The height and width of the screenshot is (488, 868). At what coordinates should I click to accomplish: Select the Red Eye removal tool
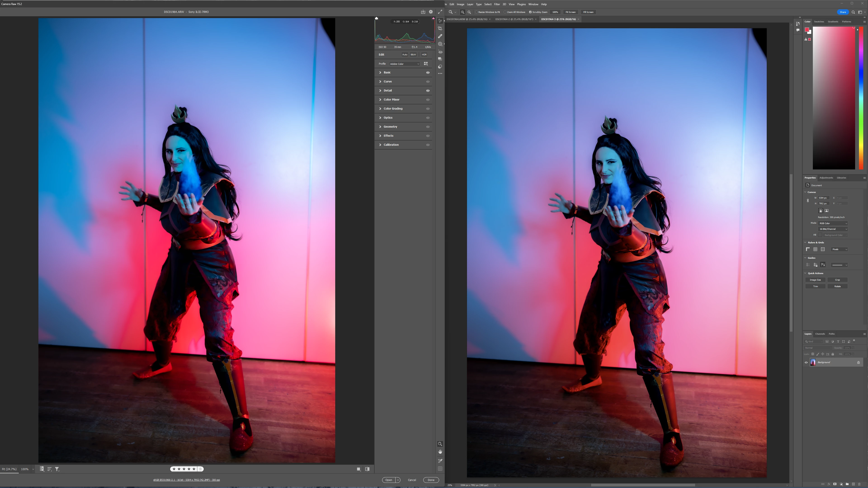440,52
